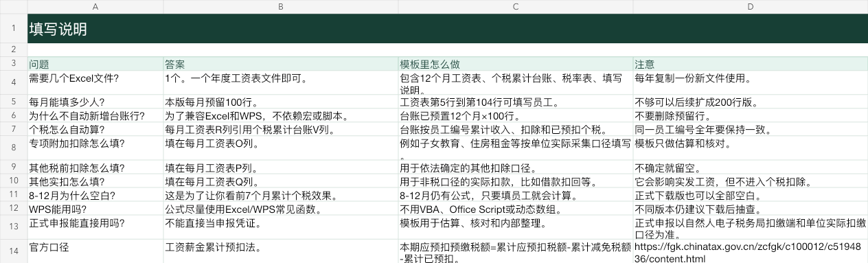Screen dimensions: 868x263
Task: Select cell 其他实扣怎么填?
Action: tap(95, 182)
